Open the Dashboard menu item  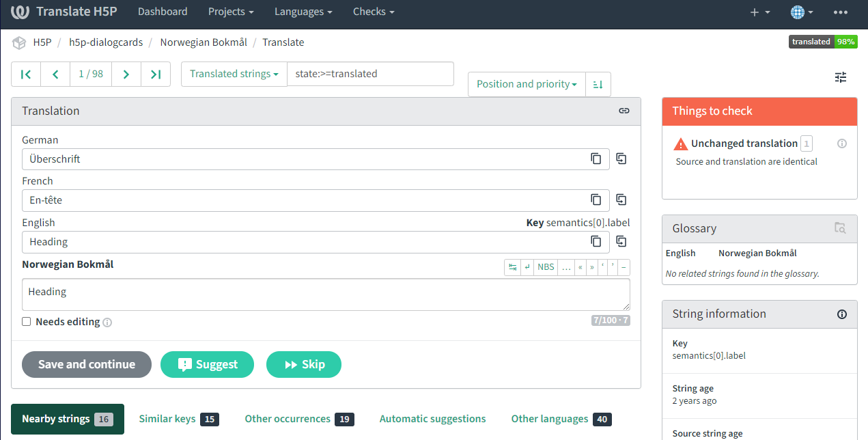[x=163, y=12]
